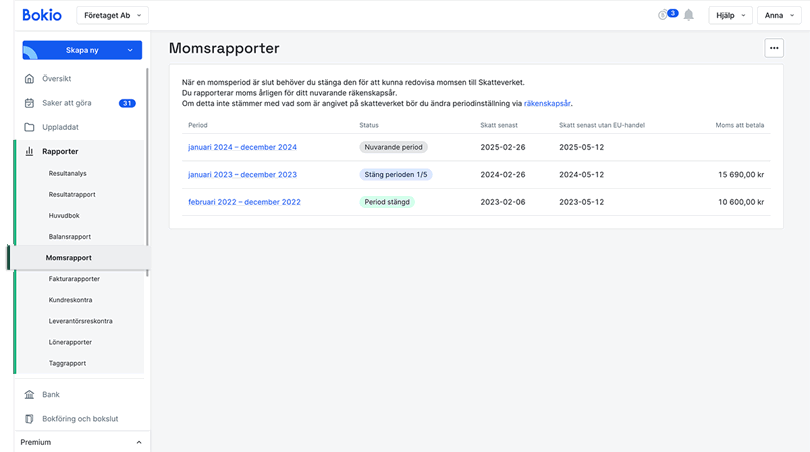Open Lönerapporter
Viewport: 810px width, 452px height.
[70, 342]
